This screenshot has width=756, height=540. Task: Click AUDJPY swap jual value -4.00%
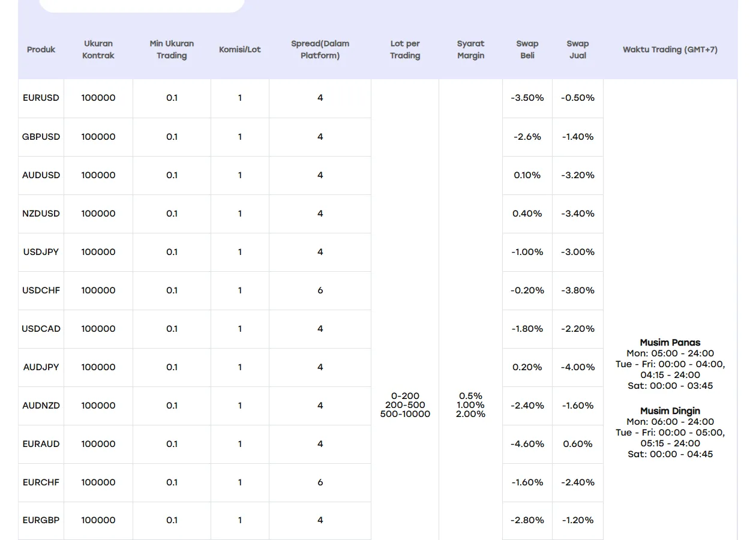(578, 367)
